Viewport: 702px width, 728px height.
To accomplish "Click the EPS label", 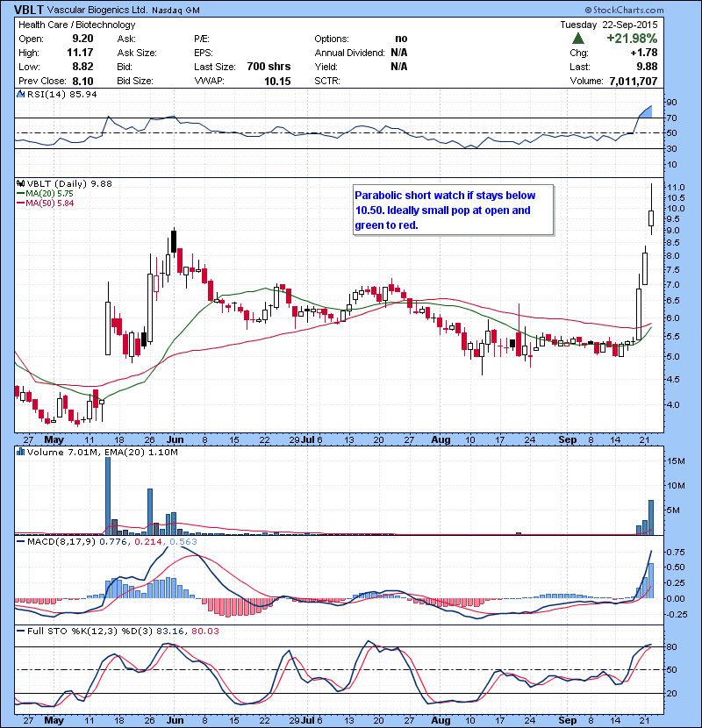I will click(204, 53).
